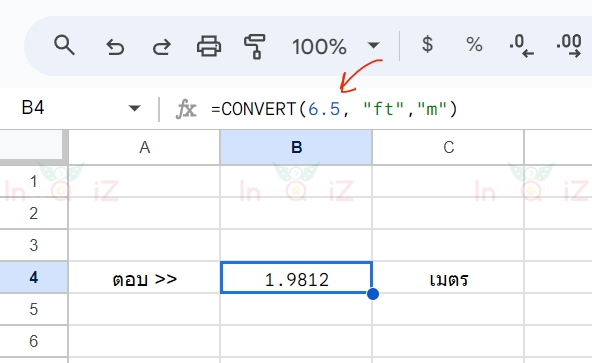
Task: Select row 6 header
Action: point(34,341)
